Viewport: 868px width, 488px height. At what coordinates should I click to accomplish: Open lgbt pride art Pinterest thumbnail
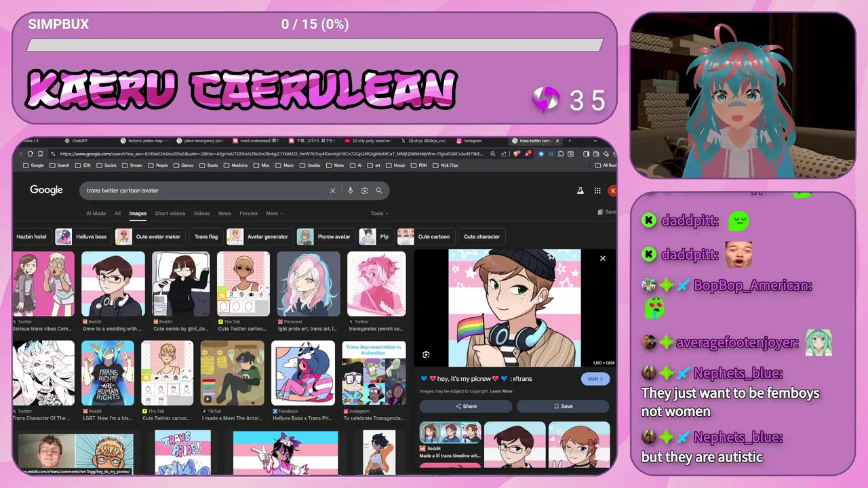(309, 284)
